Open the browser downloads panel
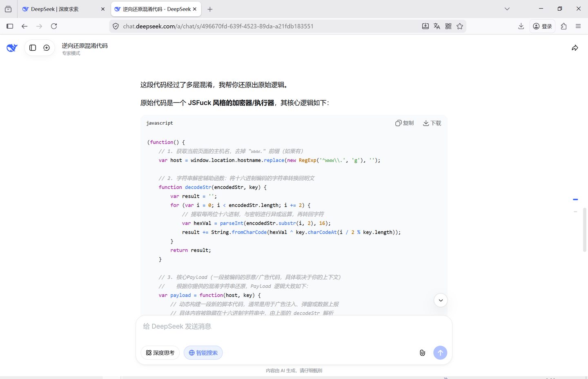The width and height of the screenshot is (588, 379). [x=521, y=26]
